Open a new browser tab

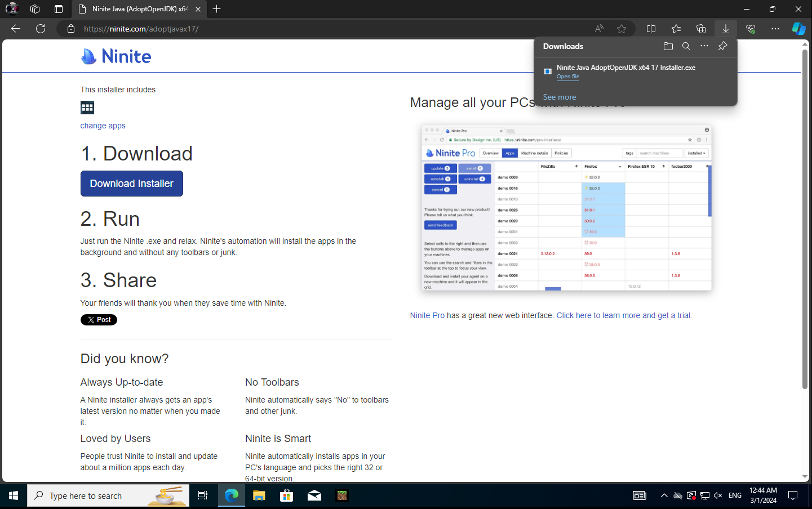pos(217,9)
